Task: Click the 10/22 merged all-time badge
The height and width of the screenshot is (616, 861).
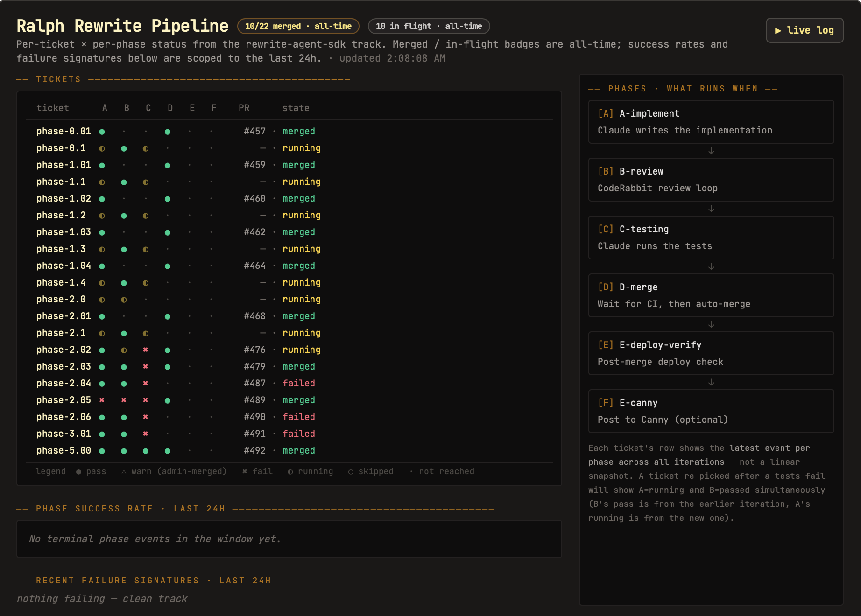Action: tap(298, 26)
